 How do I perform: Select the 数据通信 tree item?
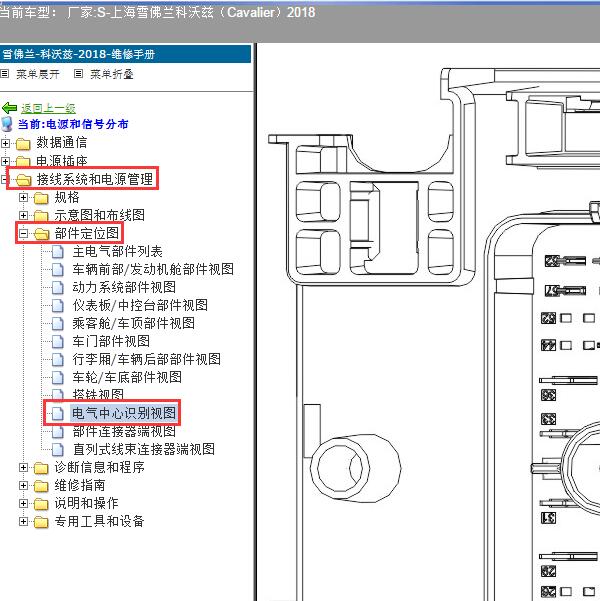pyautogui.click(x=61, y=143)
